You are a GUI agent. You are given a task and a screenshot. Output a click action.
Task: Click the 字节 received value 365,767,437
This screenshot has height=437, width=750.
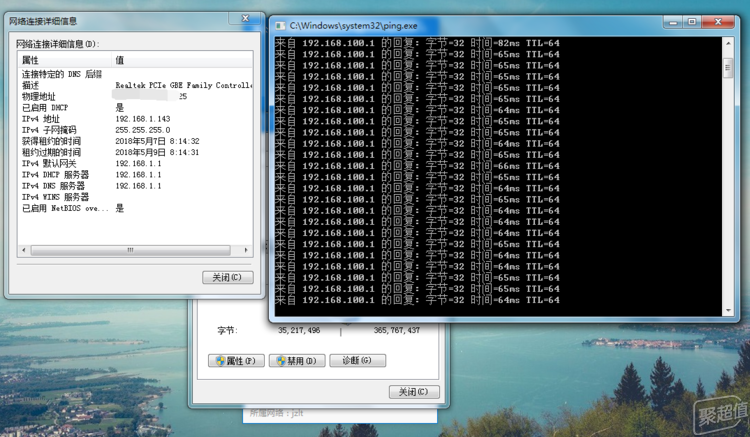click(x=397, y=330)
